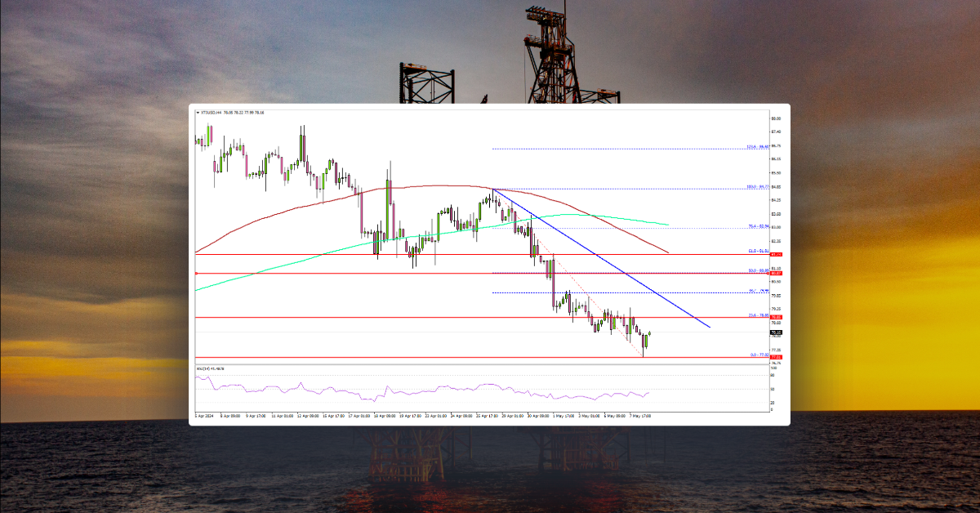Click the 123.6 - 86.48 Fibonacci label
The image size is (980, 513).
[758, 145]
